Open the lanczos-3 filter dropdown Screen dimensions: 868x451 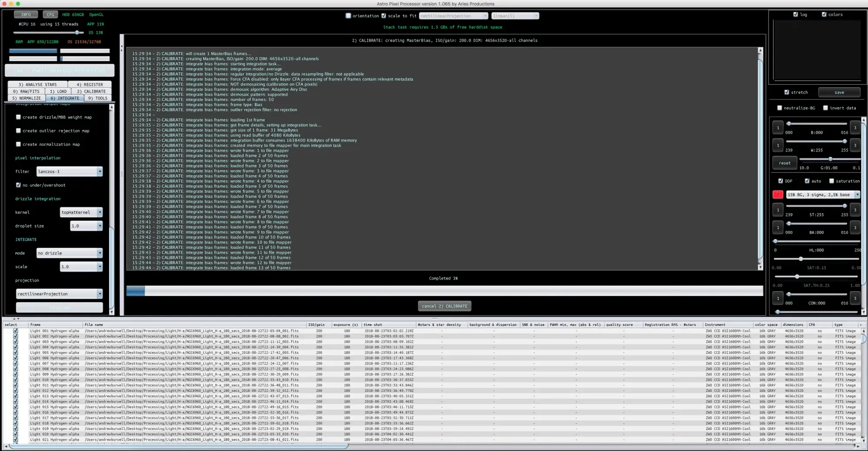click(x=69, y=171)
